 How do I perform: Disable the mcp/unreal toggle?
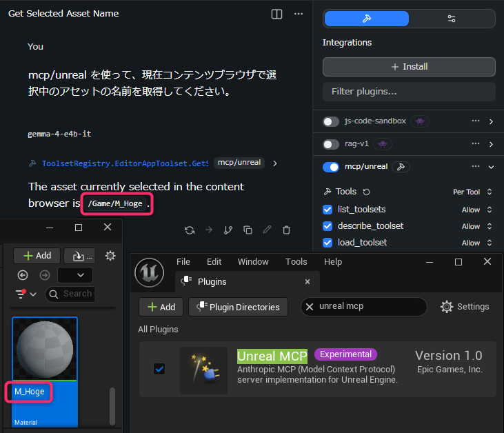pyautogui.click(x=331, y=167)
